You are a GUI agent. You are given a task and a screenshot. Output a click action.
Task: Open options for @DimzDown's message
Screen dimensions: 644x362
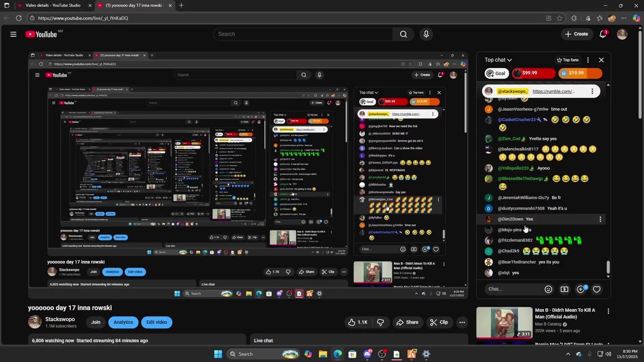coord(600,219)
